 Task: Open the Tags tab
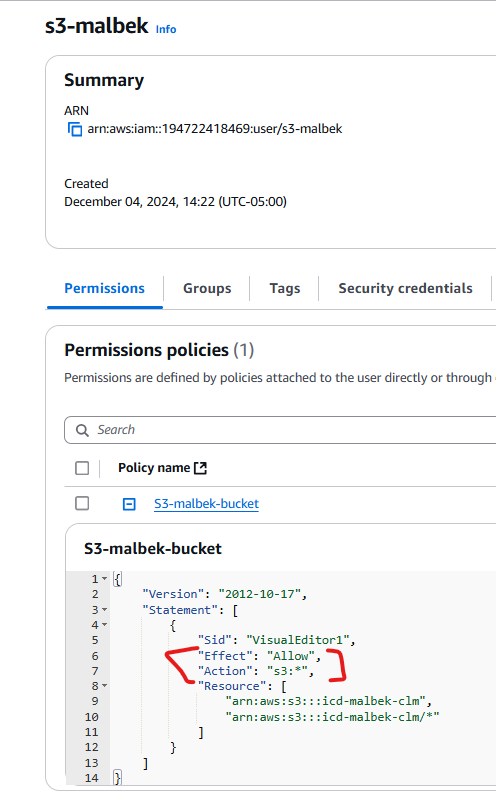coord(285,288)
